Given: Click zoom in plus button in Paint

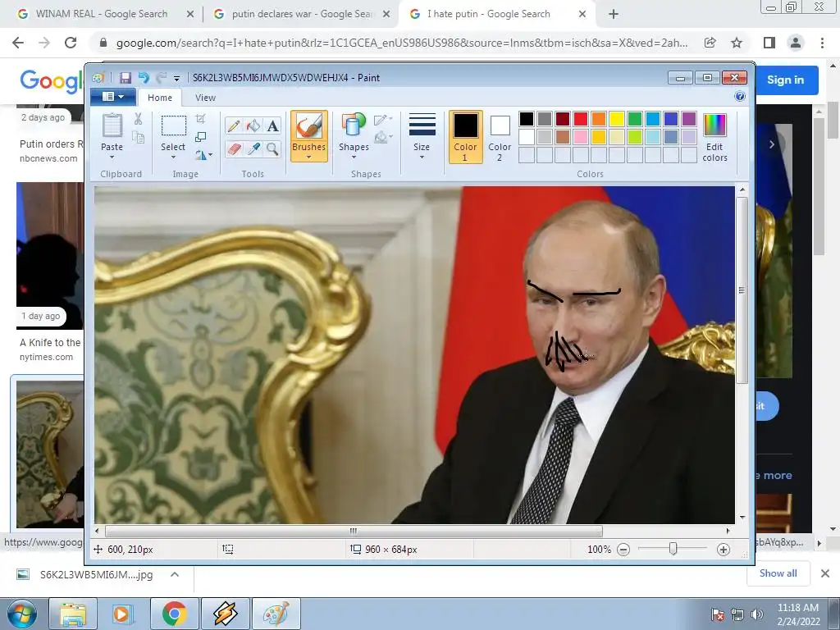Looking at the screenshot, I should (724, 550).
